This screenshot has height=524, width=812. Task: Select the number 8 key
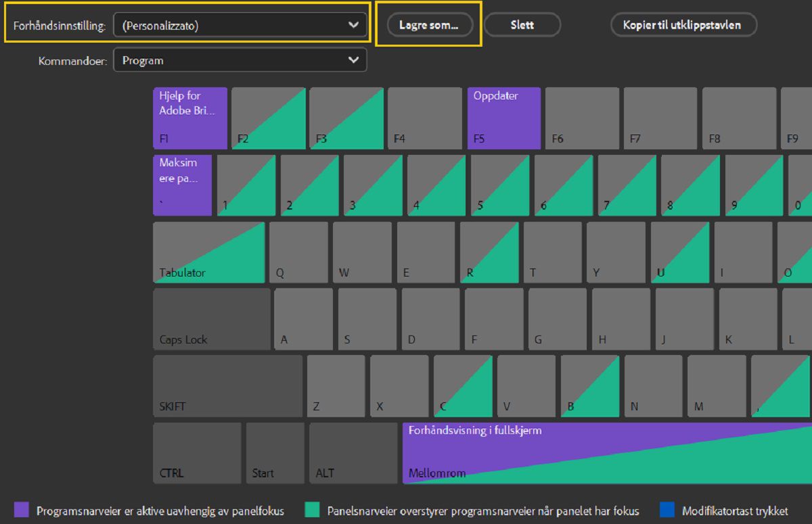pyautogui.click(x=691, y=185)
